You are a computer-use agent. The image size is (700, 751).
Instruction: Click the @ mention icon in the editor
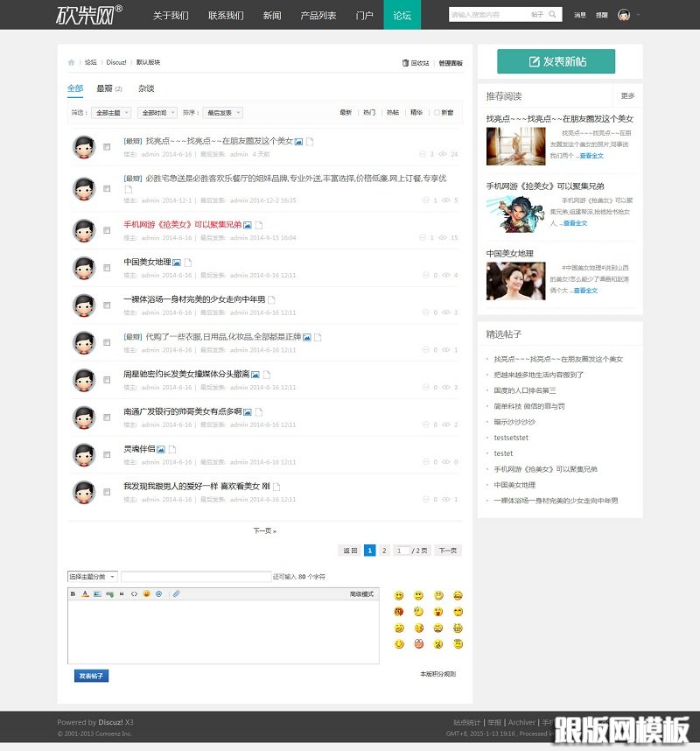(x=158, y=594)
